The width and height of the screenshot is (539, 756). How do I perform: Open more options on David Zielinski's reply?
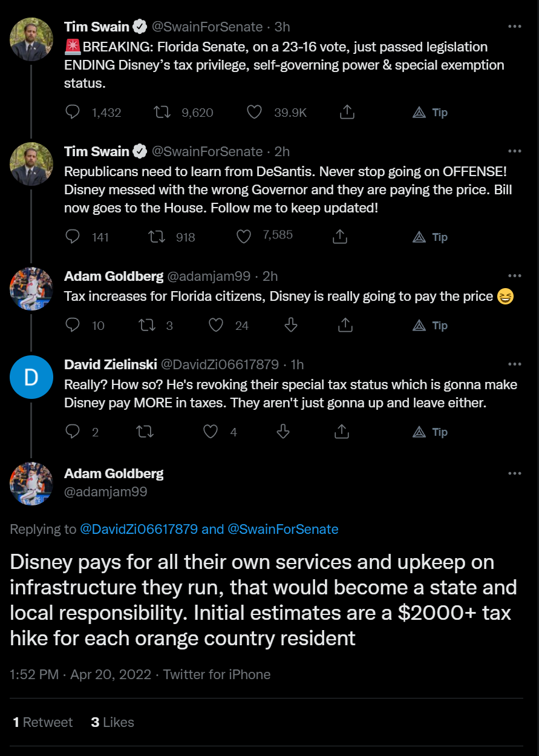515,364
